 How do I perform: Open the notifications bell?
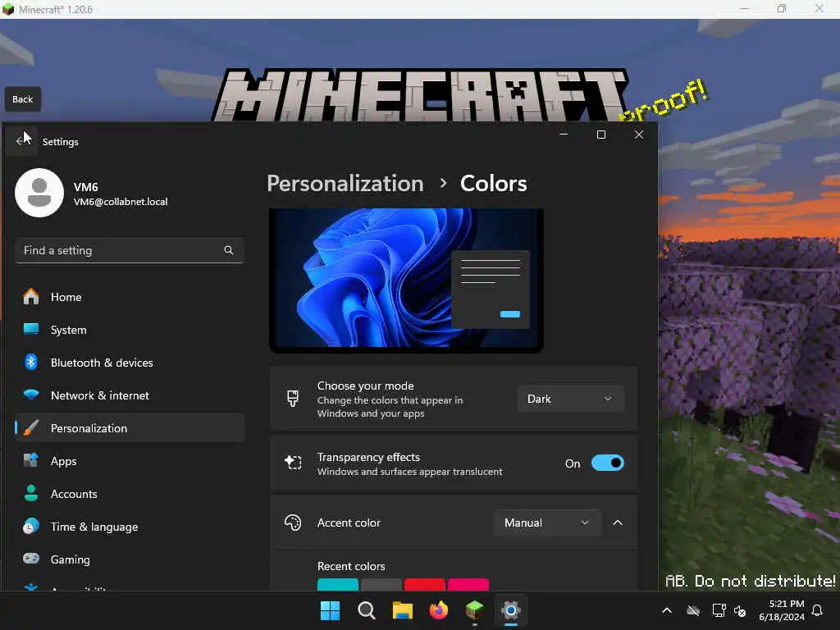tap(818, 610)
